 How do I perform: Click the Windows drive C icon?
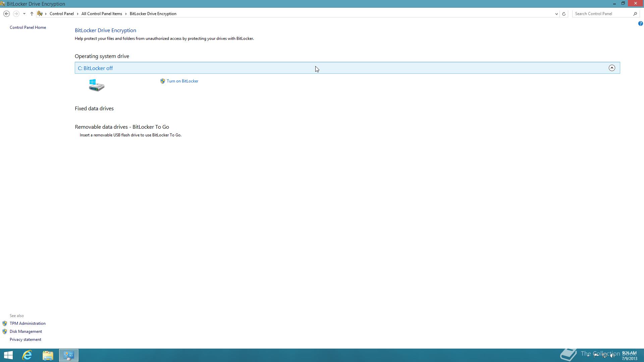point(97,85)
